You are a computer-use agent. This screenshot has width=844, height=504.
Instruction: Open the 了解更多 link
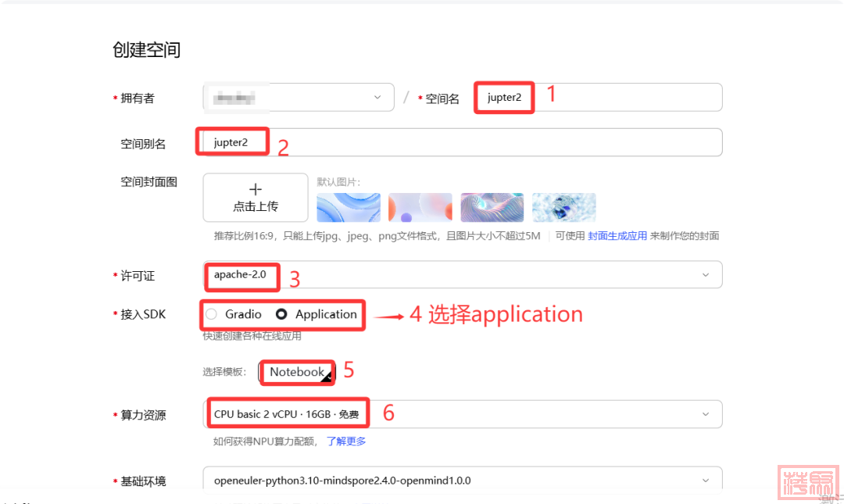coord(346,441)
